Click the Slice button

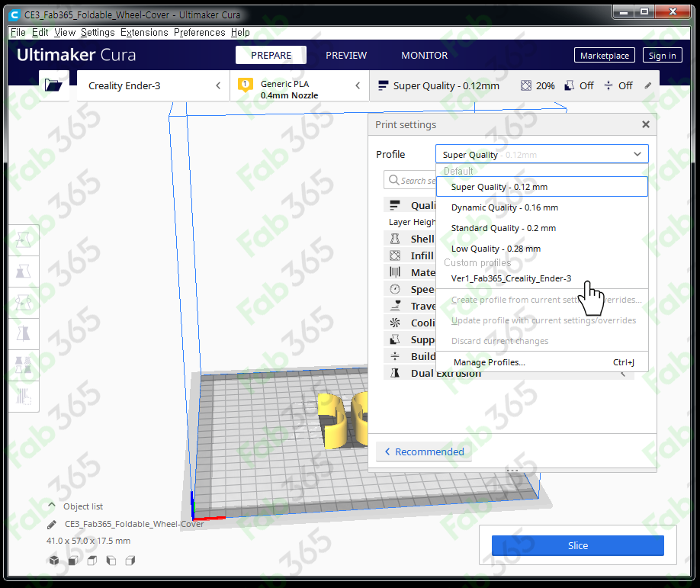(x=578, y=545)
